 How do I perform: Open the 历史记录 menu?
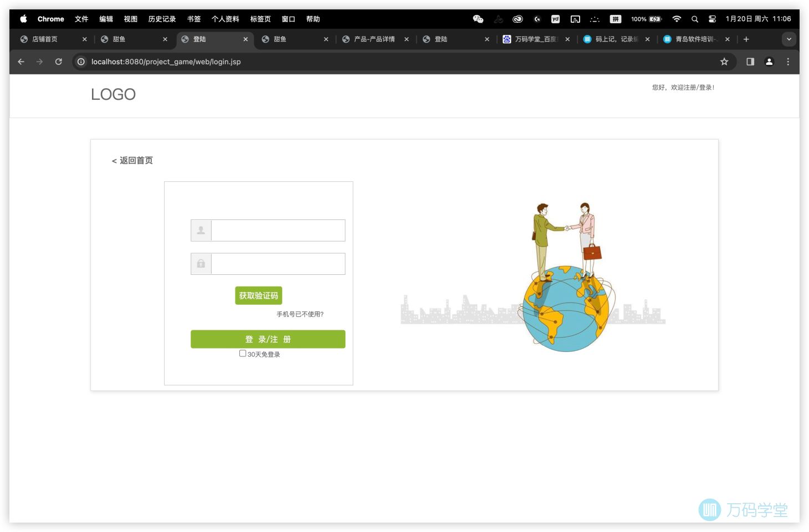coord(162,19)
